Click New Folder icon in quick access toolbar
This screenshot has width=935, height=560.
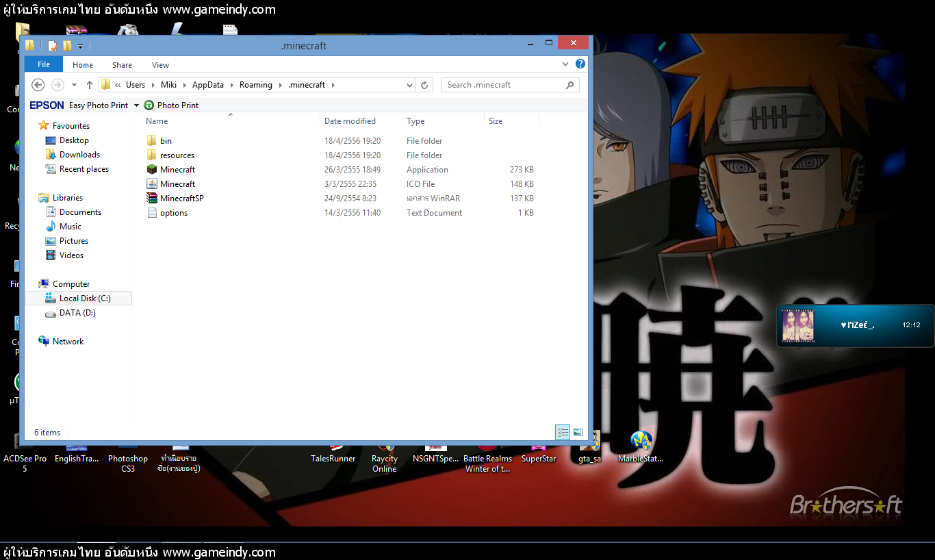(x=67, y=46)
